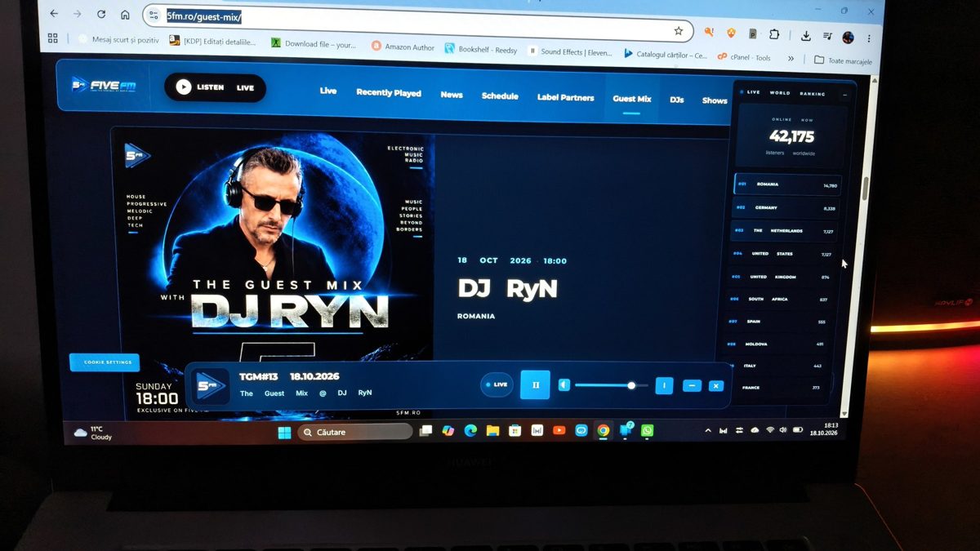Open the Bookshelf - Reedsy bookmark

pos(481,50)
